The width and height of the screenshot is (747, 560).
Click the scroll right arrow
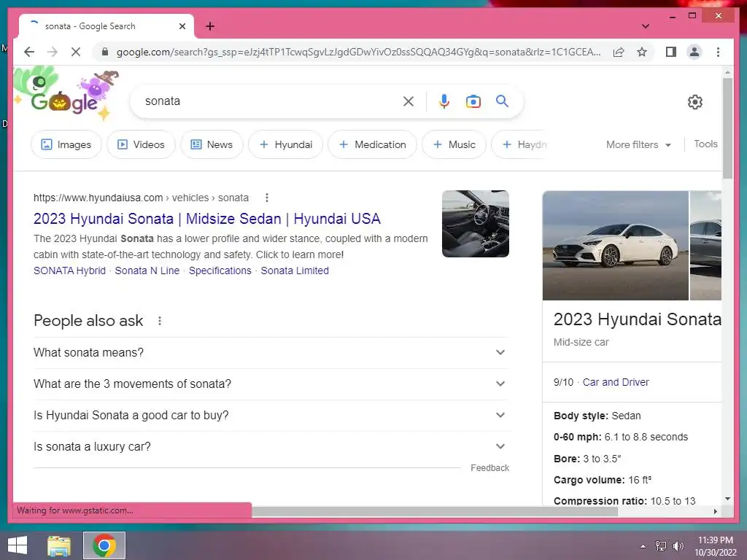click(x=716, y=511)
